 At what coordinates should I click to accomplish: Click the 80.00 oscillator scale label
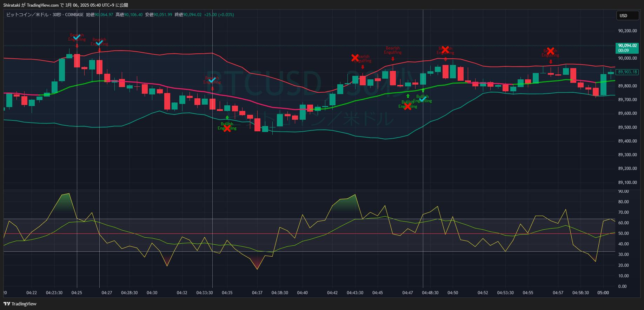tap(624, 202)
